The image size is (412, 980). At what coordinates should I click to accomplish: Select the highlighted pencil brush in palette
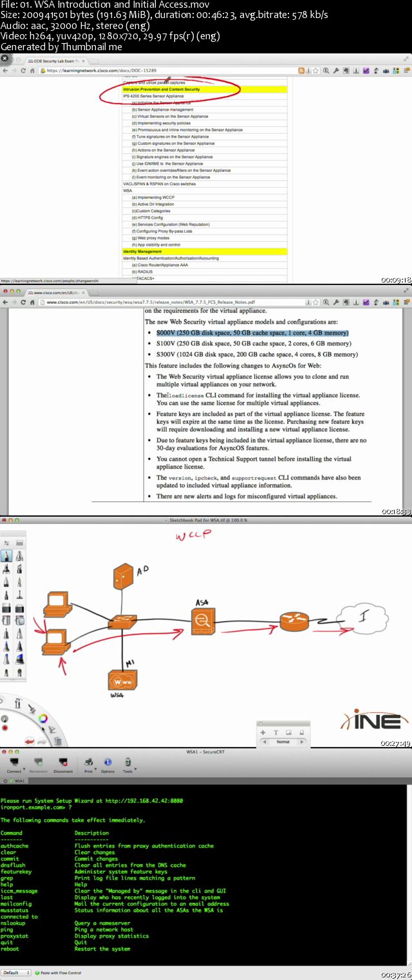[x=6, y=556]
